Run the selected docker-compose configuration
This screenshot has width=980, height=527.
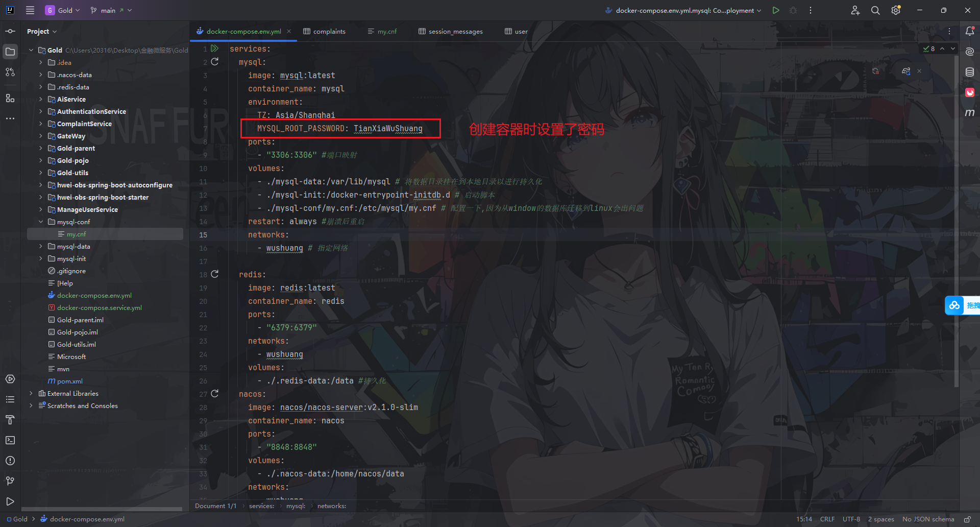click(x=776, y=10)
